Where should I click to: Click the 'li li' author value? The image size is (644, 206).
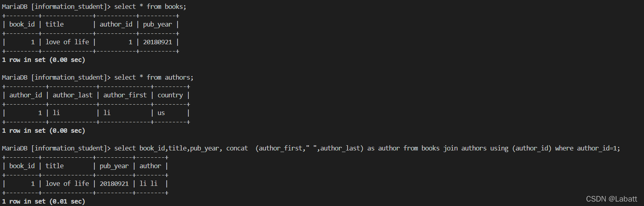(149, 184)
